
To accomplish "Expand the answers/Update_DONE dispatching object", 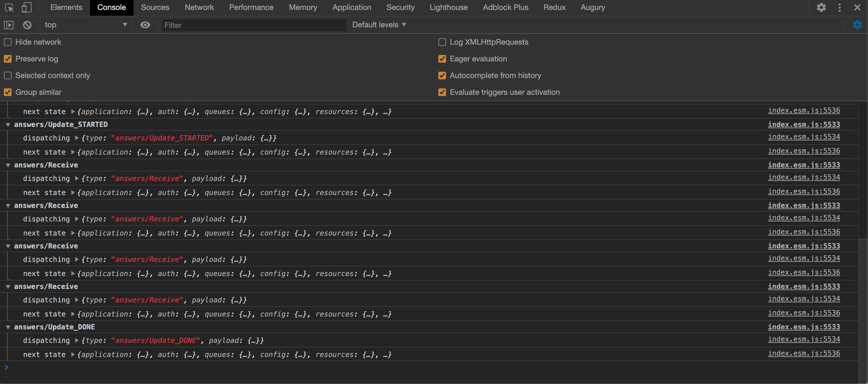I will [x=77, y=341].
